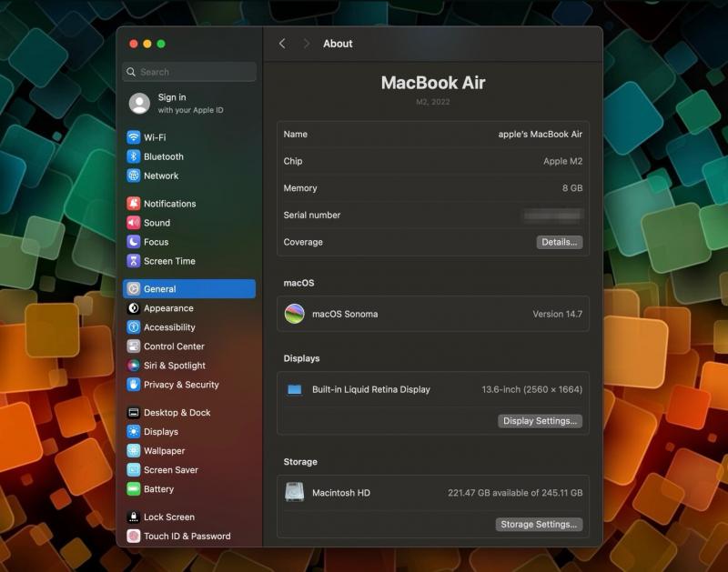Click the Screen Saver icon
This screenshot has height=572, width=728.
pos(134,469)
